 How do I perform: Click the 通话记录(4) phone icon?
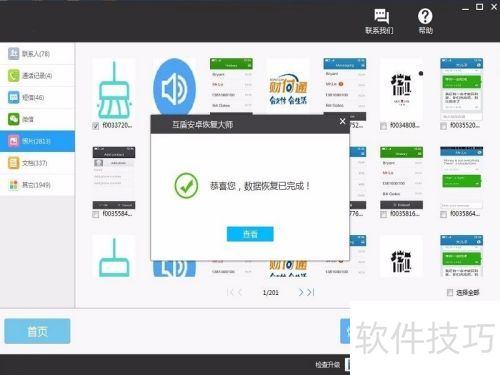point(14,75)
